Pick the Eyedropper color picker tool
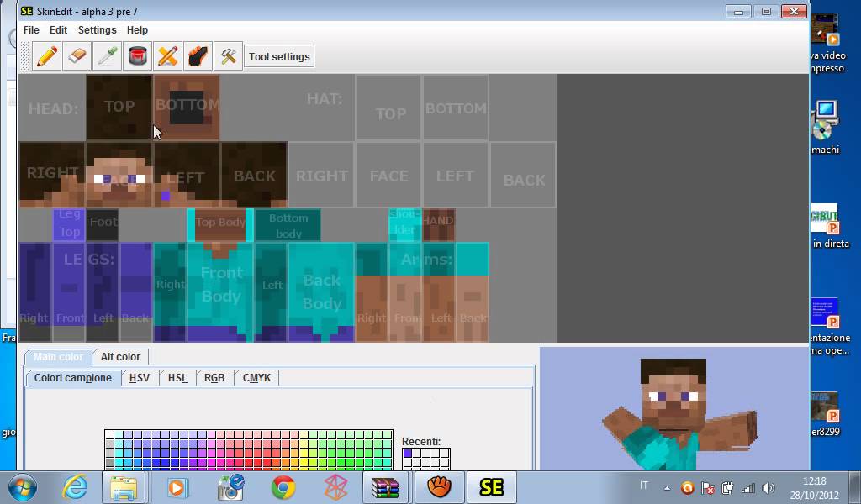 pos(107,56)
